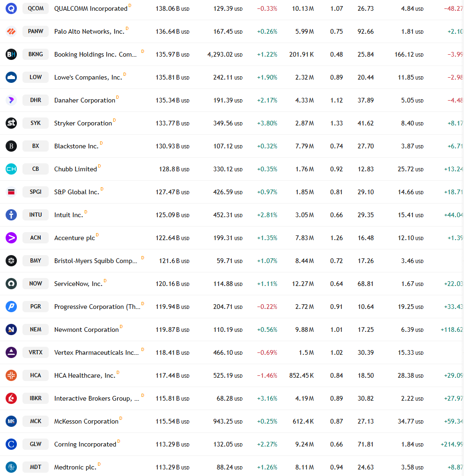Screen dimensions: 464x476
Task: Open the Newmont Corporation company link
Action: pyautogui.click(x=87, y=330)
